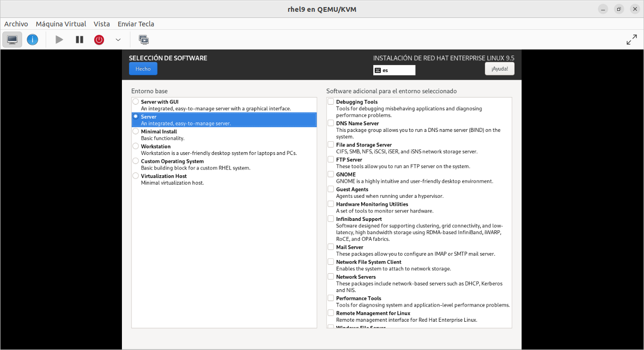644x350 pixels.
Task: Open virtual hardware details info icon
Action: (32, 40)
